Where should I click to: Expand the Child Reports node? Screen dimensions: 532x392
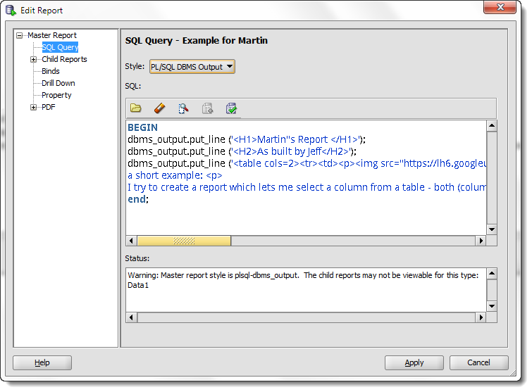33,60
